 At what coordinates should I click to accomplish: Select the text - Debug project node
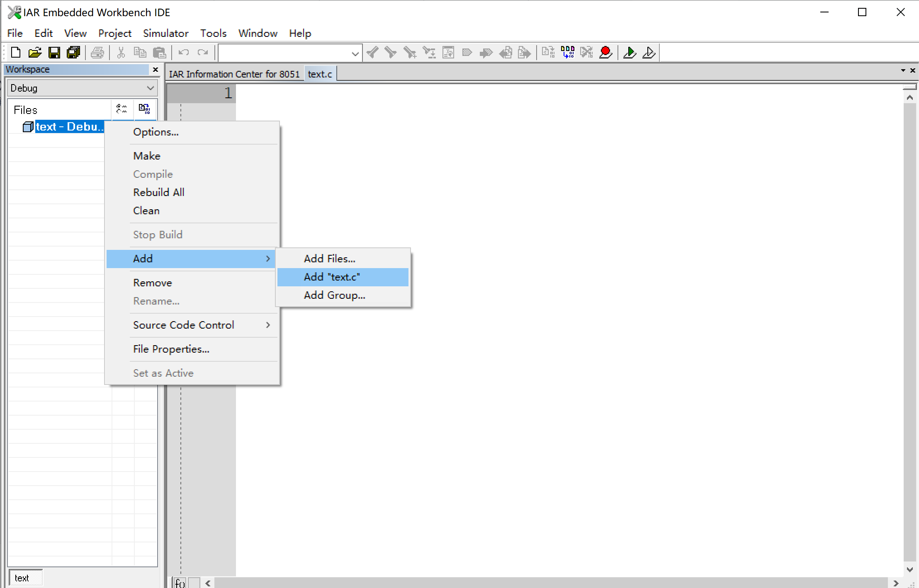pyautogui.click(x=68, y=127)
